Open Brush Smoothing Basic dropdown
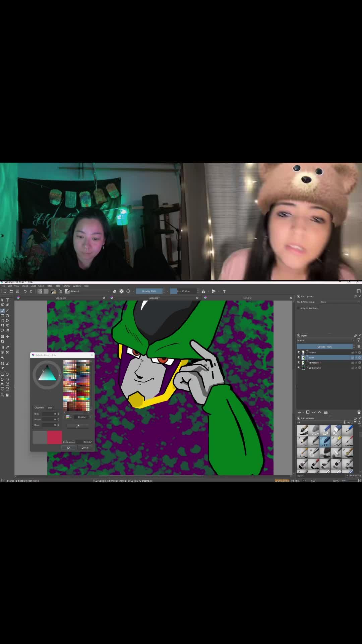This screenshot has height=644, width=362. coord(340,302)
